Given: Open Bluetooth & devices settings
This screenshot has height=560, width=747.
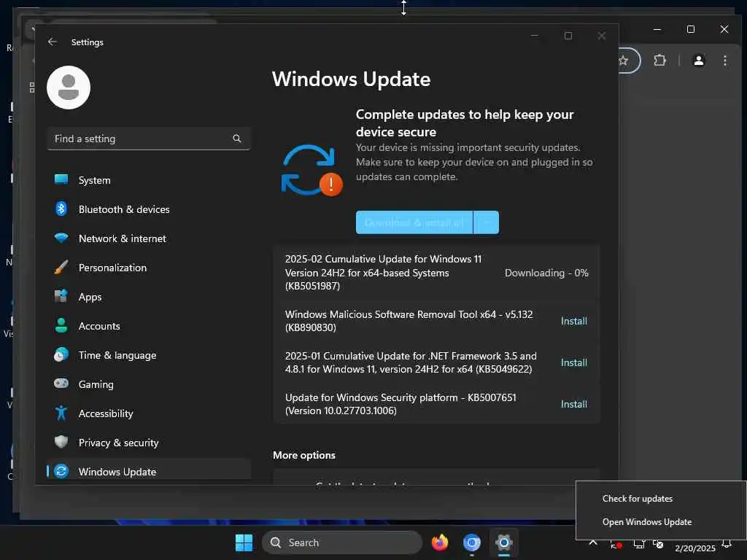Looking at the screenshot, I should pos(149,209).
